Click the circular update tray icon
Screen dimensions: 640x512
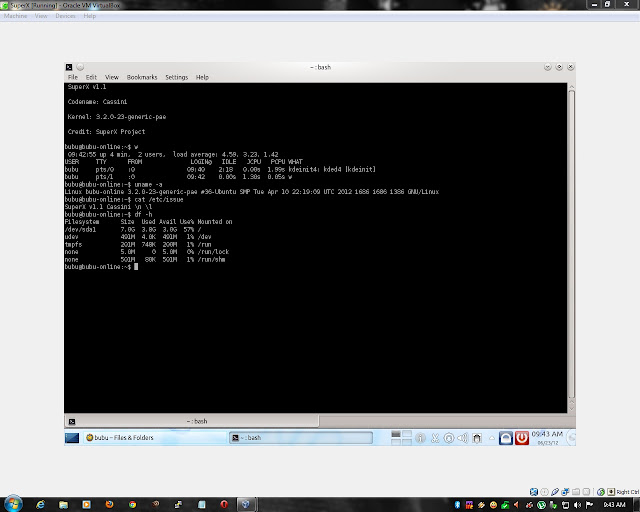[449, 438]
